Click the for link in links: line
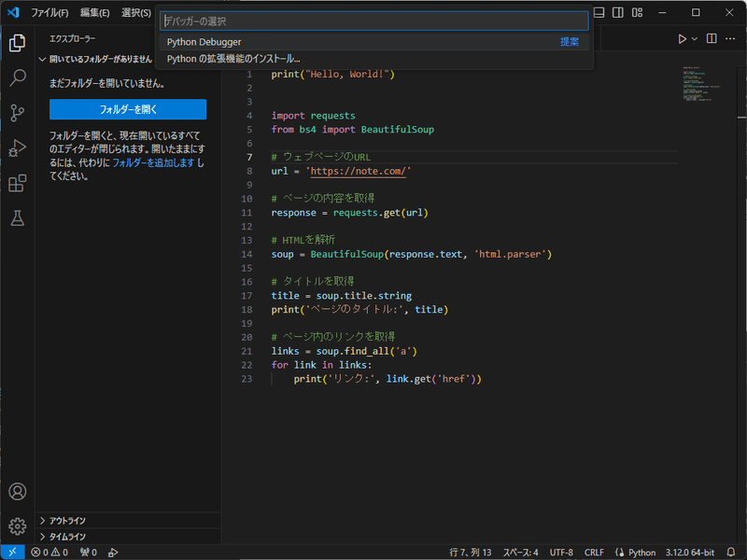The image size is (747, 560). pos(321,365)
